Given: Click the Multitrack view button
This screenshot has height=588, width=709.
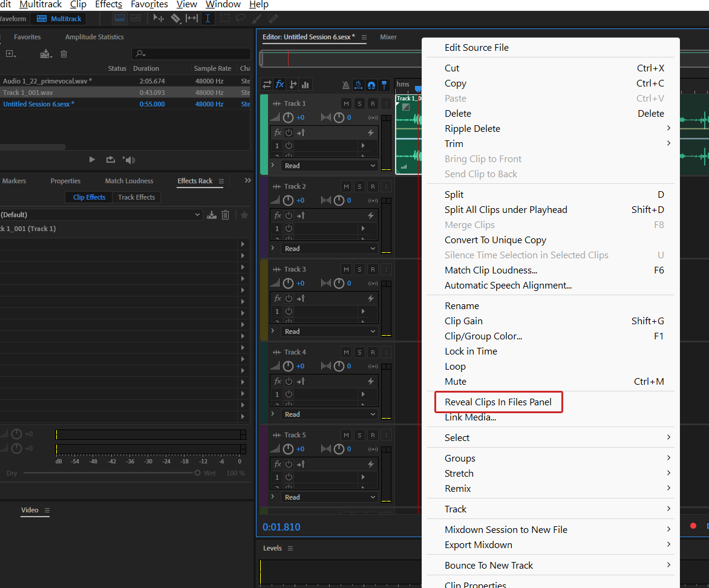Looking at the screenshot, I should click(59, 19).
